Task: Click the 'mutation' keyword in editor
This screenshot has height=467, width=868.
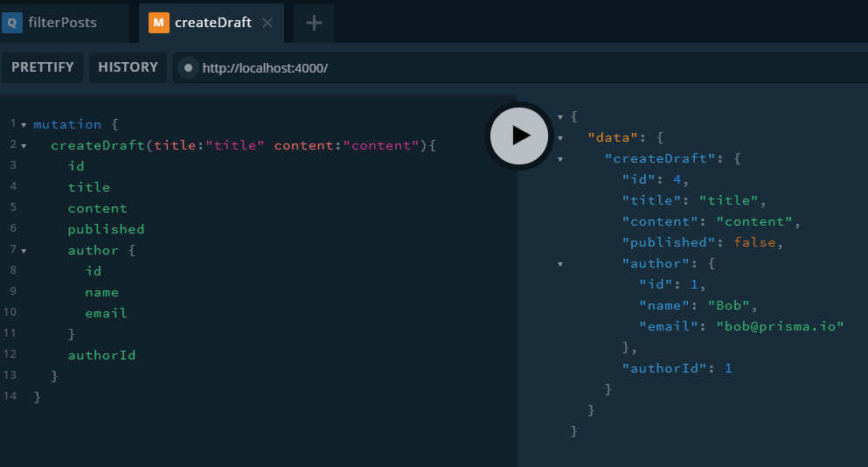Action: 67,124
